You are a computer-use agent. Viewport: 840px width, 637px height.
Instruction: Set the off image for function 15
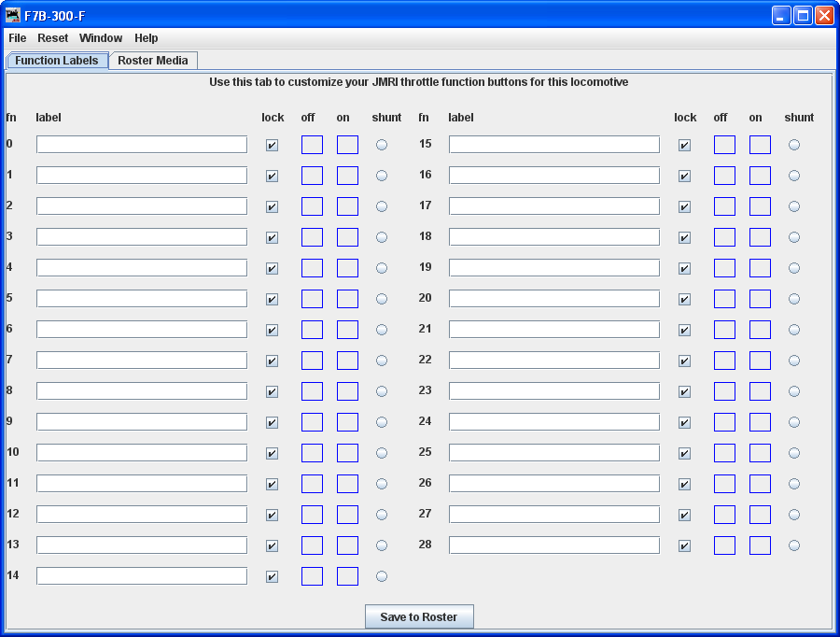point(724,144)
